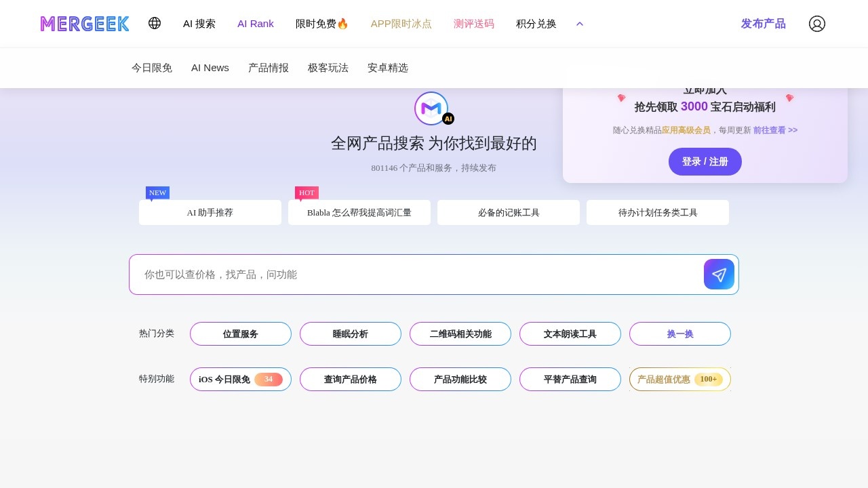The image size is (868, 488).
Task: Click the Mergeek AI assistant logo
Action: 431,108
